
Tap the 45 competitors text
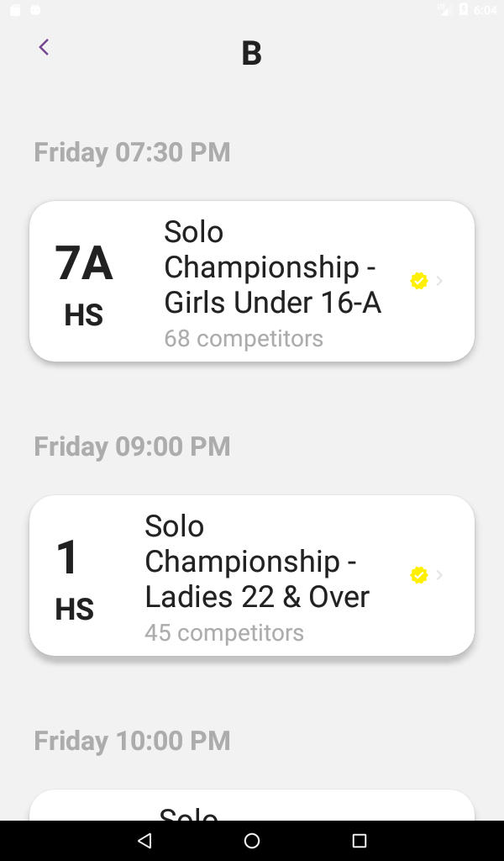click(x=224, y=632)
